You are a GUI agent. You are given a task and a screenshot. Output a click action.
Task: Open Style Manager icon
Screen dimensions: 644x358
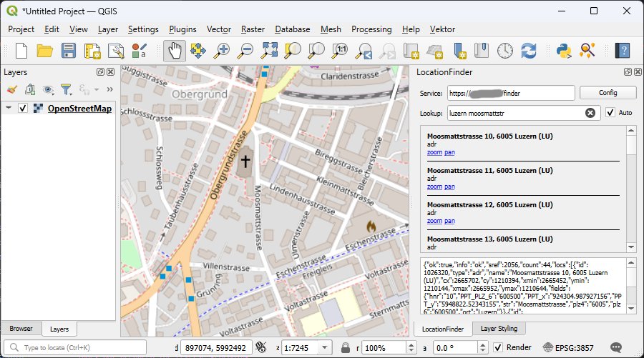click(140, 51)
